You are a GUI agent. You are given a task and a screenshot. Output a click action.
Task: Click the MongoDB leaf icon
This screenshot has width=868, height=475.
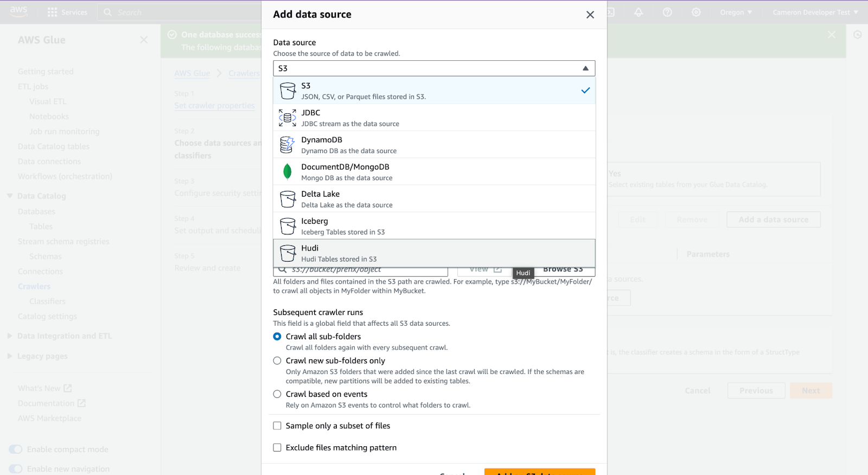pos(288,172)
